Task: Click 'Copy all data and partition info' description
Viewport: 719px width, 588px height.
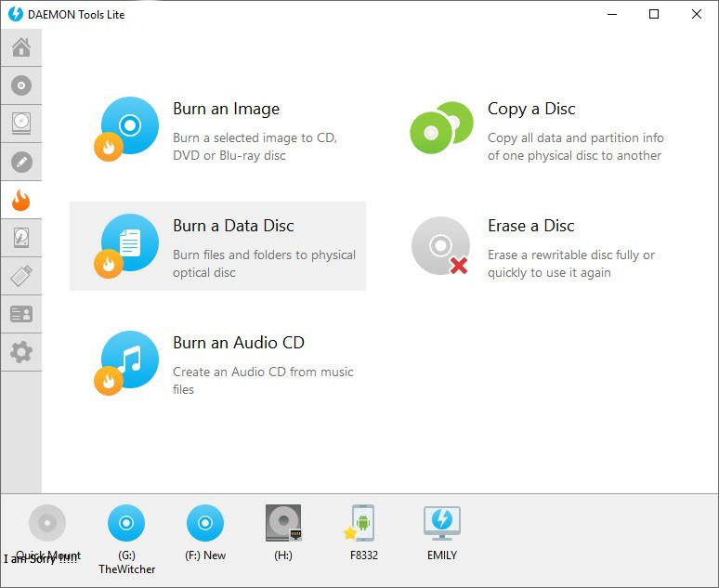Action: pyautogui.click(x=575, y=147)
